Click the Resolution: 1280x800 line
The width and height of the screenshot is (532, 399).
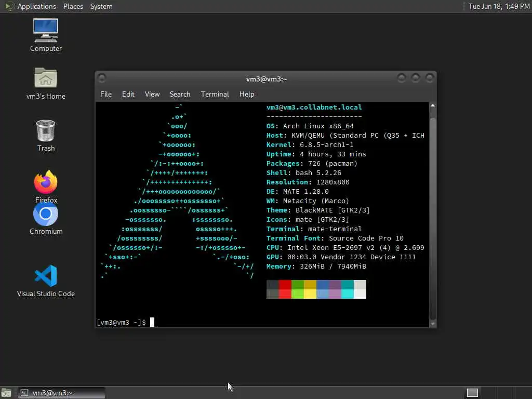tap(308, 182)
